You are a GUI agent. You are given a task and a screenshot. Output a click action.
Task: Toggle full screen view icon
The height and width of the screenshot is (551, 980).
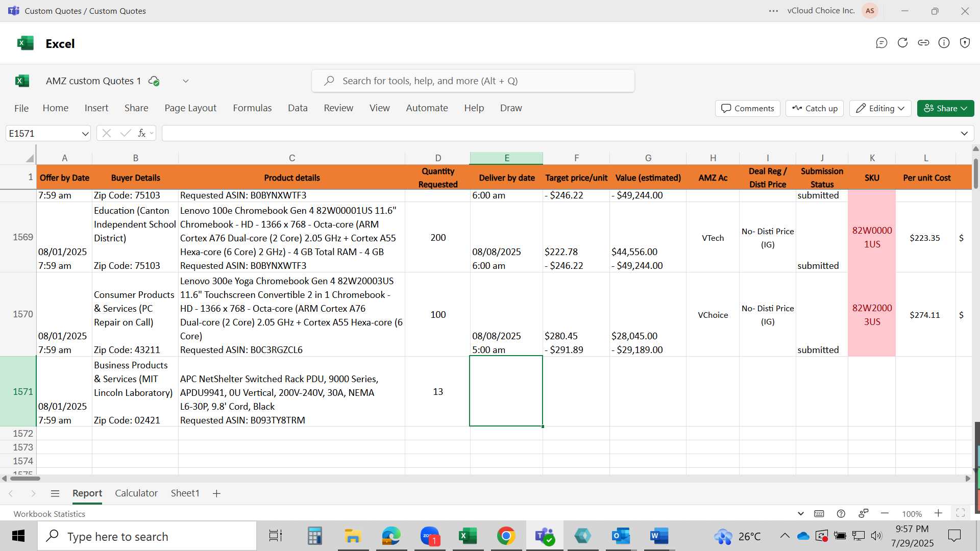(x=960, y=513)
